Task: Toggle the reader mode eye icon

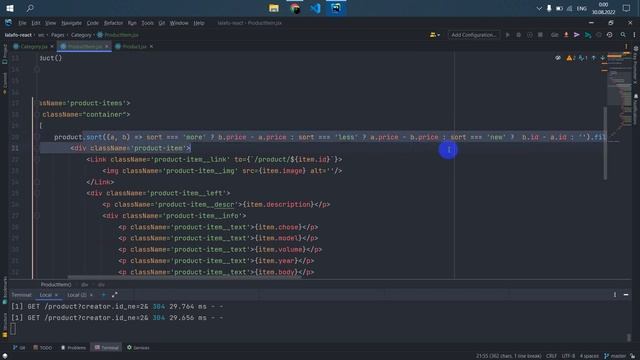Action: (x=558, y=58)
